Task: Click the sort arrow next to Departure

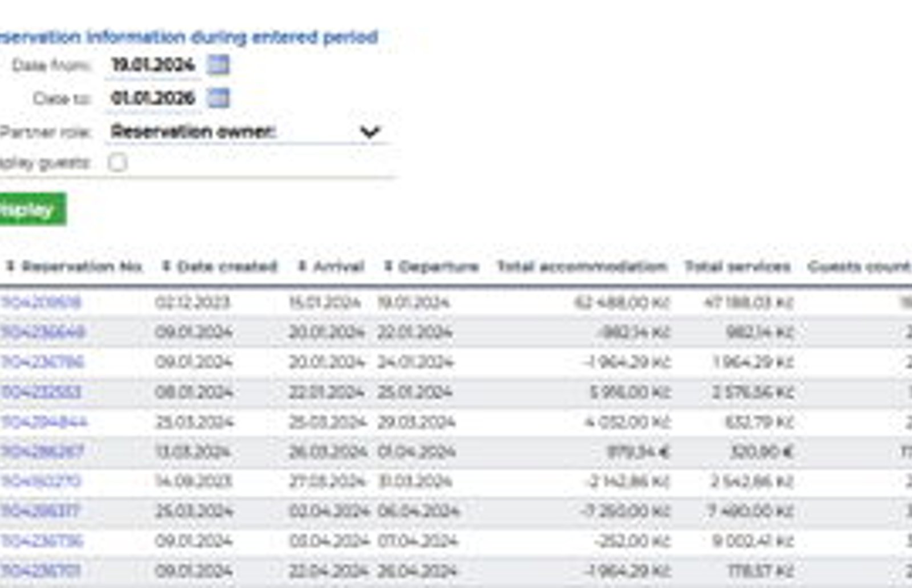Action: (388, 266)
